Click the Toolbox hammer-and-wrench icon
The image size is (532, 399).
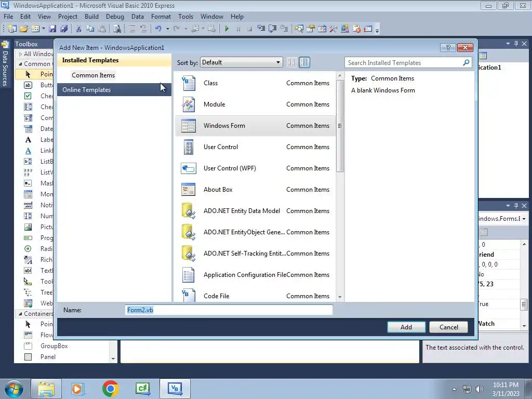coord(333,29)
